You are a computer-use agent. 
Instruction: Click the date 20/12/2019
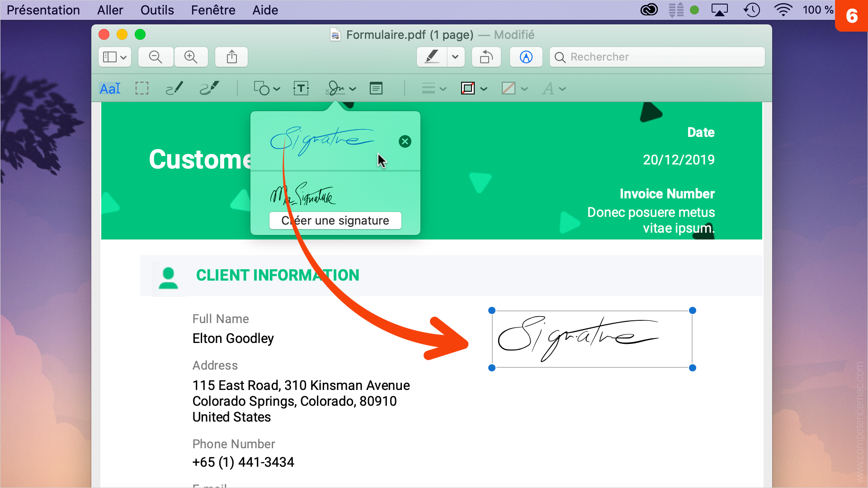[x=679, y=160]
